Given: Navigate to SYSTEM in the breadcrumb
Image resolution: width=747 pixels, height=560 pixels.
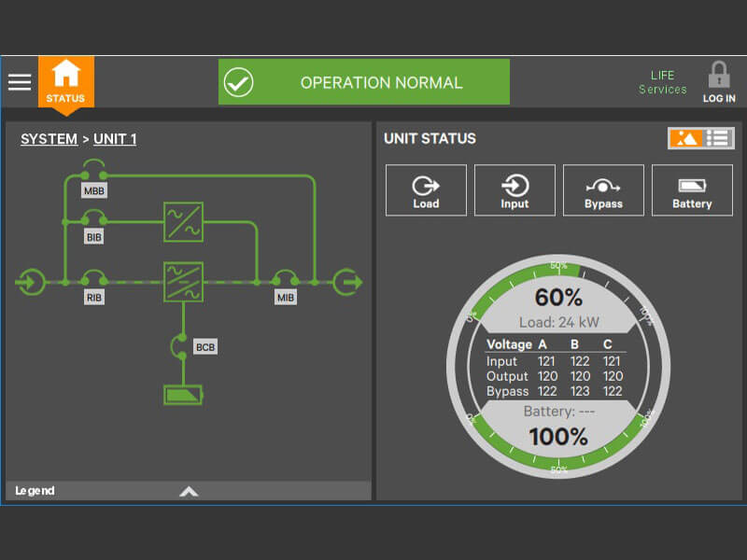Looking at the screenshot, I should [49, 139].
